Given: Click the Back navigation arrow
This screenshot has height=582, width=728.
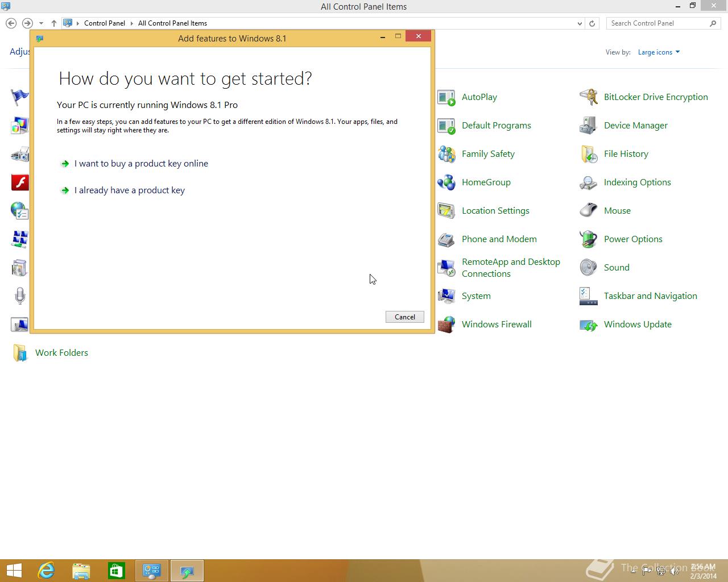Looking at the screenshot, I should [11, 23].
